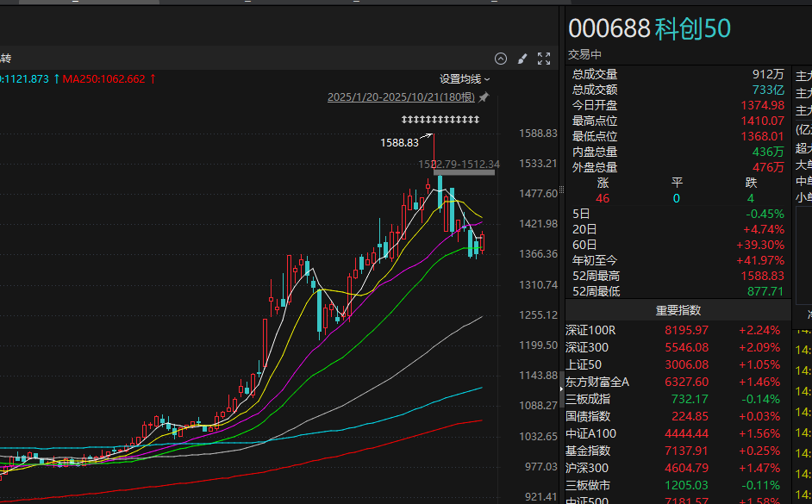Click the 总成交量 value 912万
The height and width of the screenshot is (504, 812).
(x=768, y=74)
